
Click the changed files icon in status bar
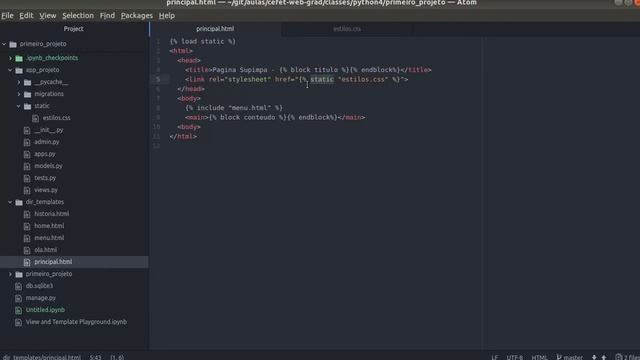pyautogui.click(x=619, y=357)
